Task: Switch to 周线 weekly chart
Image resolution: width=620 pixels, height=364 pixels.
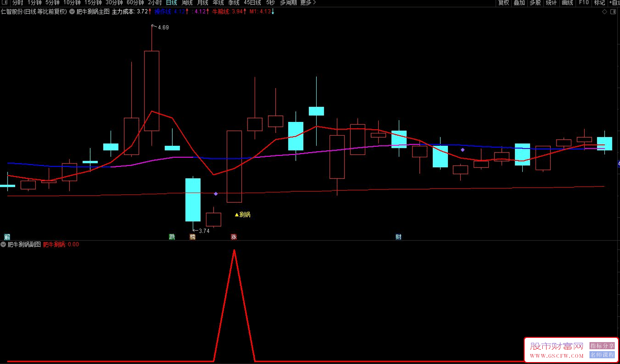Action: (187, 2)
